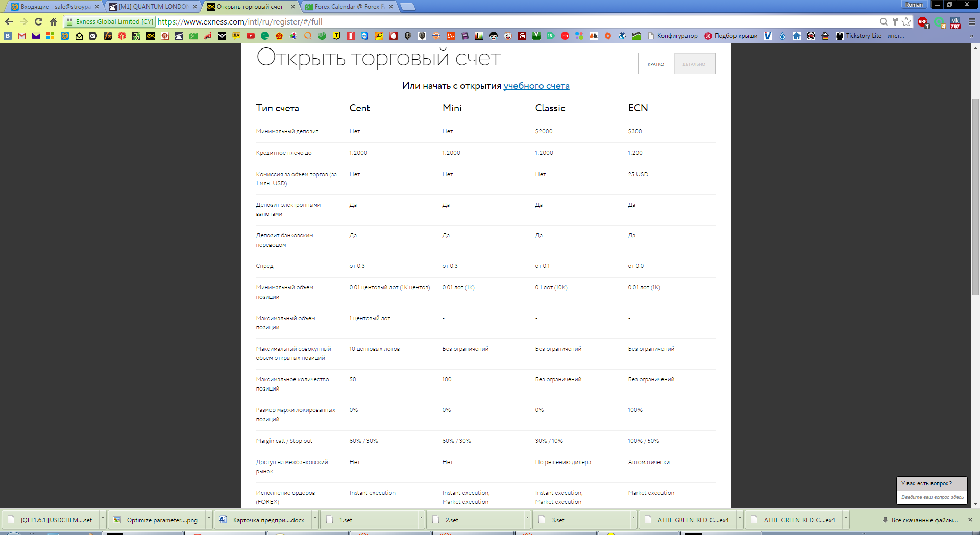Screen dimensions: 980x535
Task: Open the Конфигуратор bookmark
Action: (672, 36)
